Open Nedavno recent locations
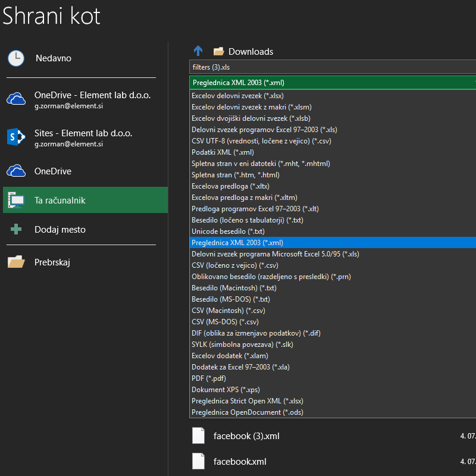The image size is (476, 476). 85,58
